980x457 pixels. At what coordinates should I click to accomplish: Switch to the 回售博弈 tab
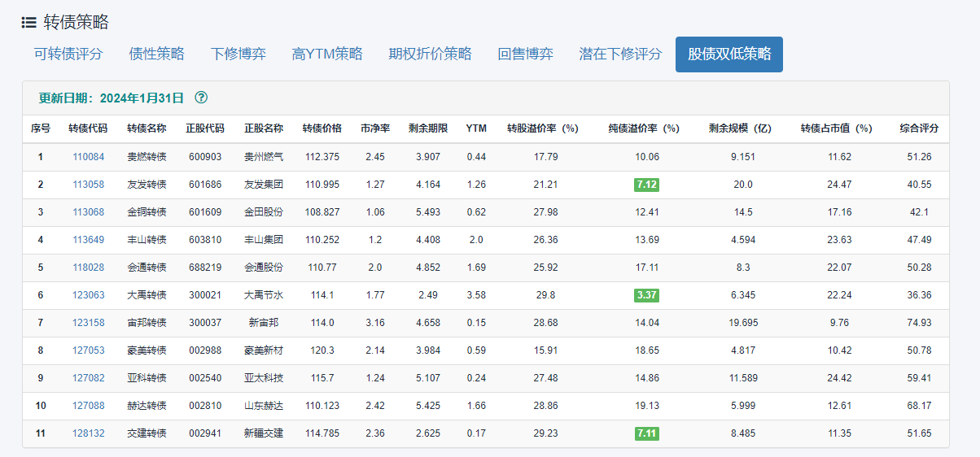point(525,54)
